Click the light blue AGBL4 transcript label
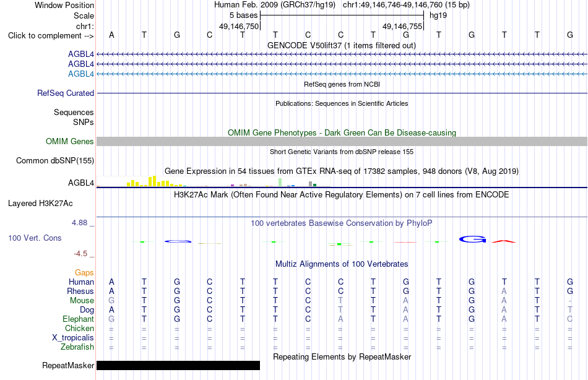588x380 pixels. click(x=81, y=74)
